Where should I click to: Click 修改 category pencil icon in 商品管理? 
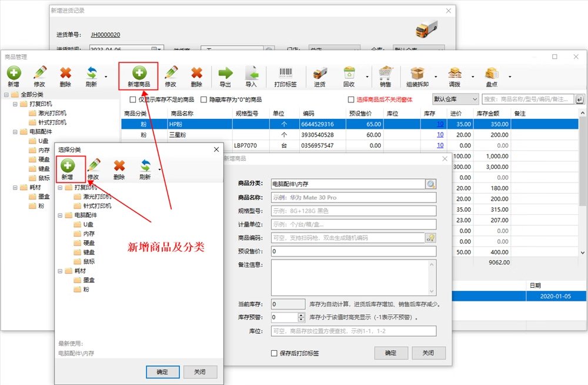(39, 72)
